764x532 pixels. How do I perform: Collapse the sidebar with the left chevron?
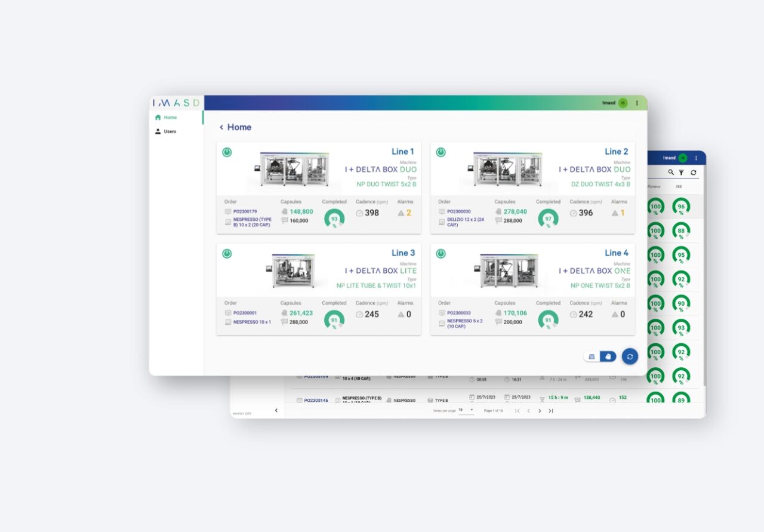click(x=276, y=410)
